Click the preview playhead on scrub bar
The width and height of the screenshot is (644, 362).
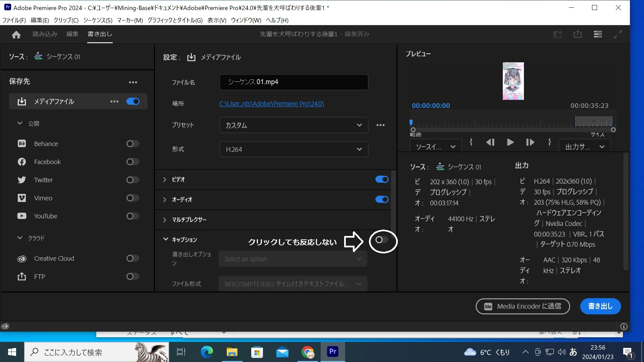[x=411, y=123]
